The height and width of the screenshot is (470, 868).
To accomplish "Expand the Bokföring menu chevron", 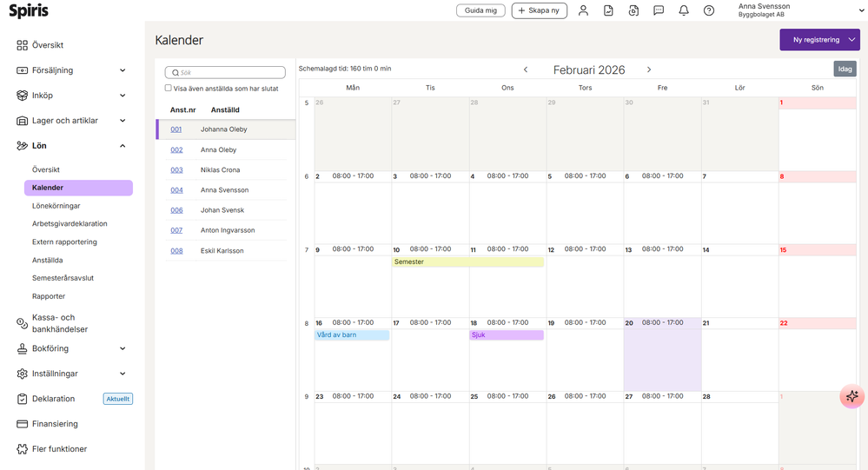I will point(123,348).
